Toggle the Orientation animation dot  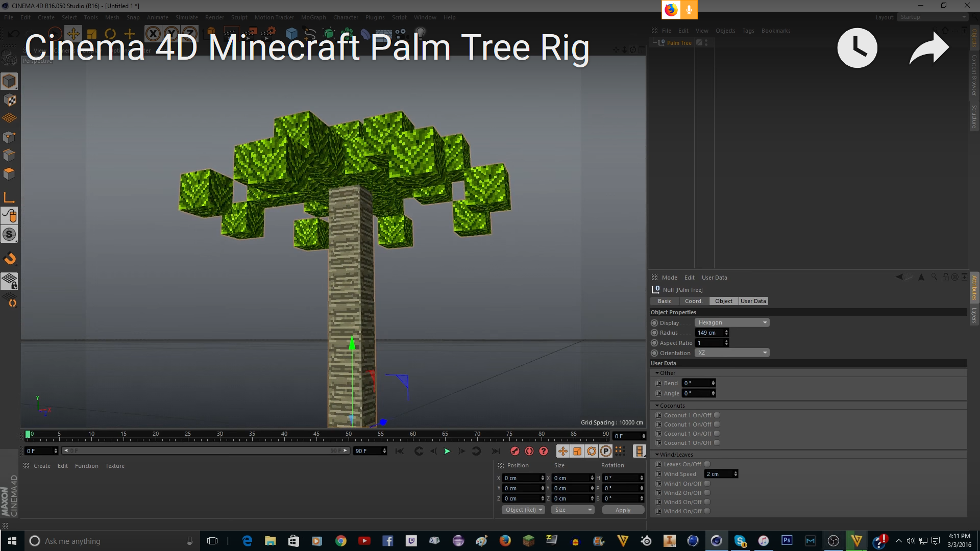click(654, 353)
